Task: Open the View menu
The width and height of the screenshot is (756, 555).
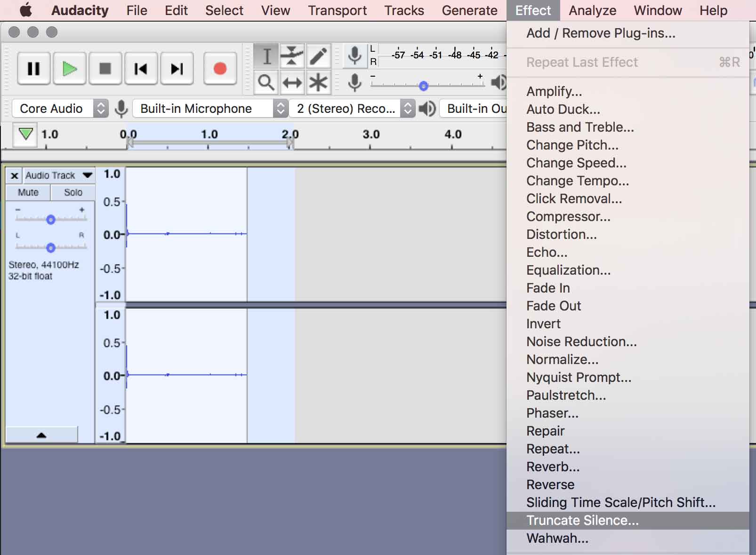Action: tap(275, 10)
